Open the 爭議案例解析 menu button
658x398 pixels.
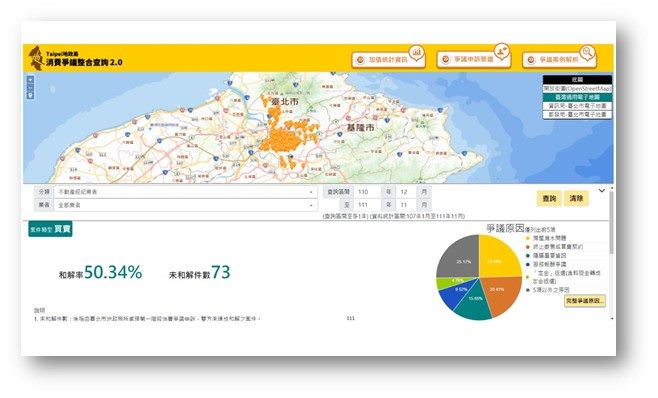tap(559, 60)
